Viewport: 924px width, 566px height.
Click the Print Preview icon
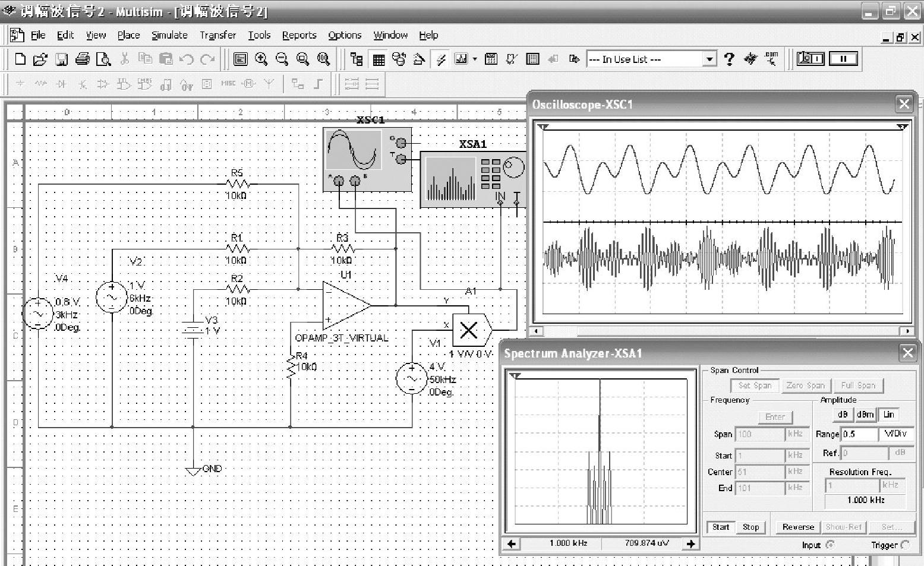(103, 59)
